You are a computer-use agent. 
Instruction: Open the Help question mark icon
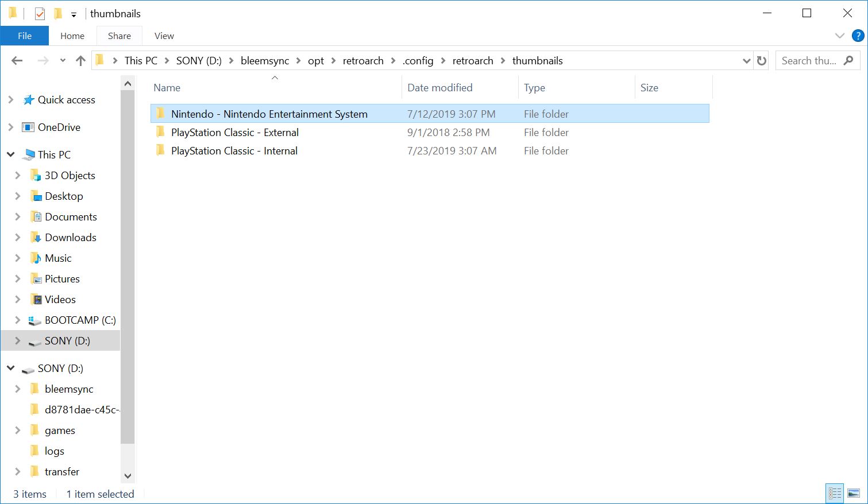(858, 36)
